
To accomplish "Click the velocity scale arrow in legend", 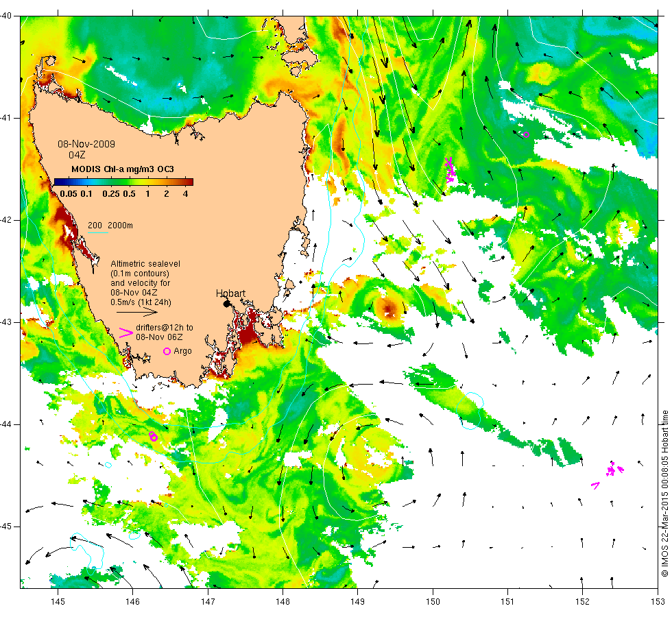I will click(136, 313).
